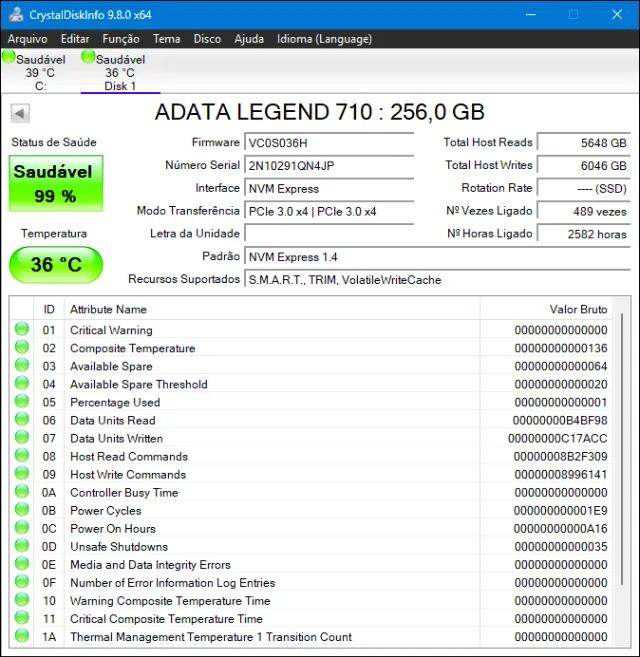Click status orb for Host Write Commands
This screenshot has width=640, height=657.
click(22, 473)
